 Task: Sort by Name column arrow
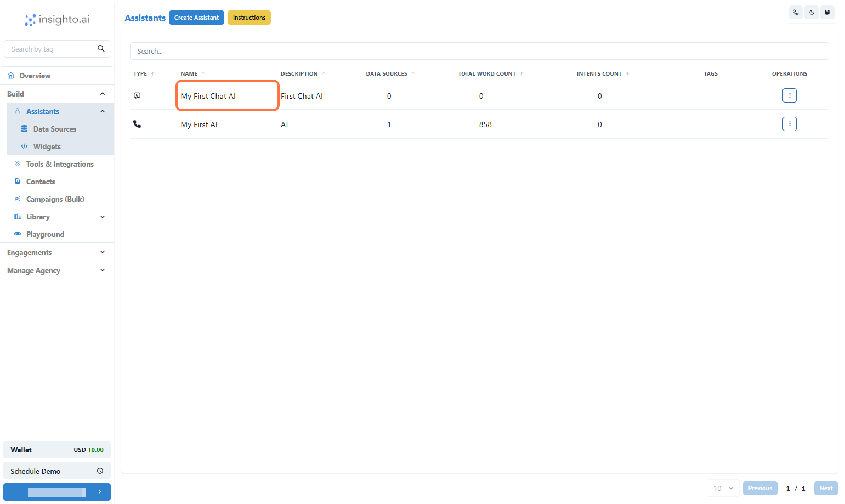tap(203, 73)
